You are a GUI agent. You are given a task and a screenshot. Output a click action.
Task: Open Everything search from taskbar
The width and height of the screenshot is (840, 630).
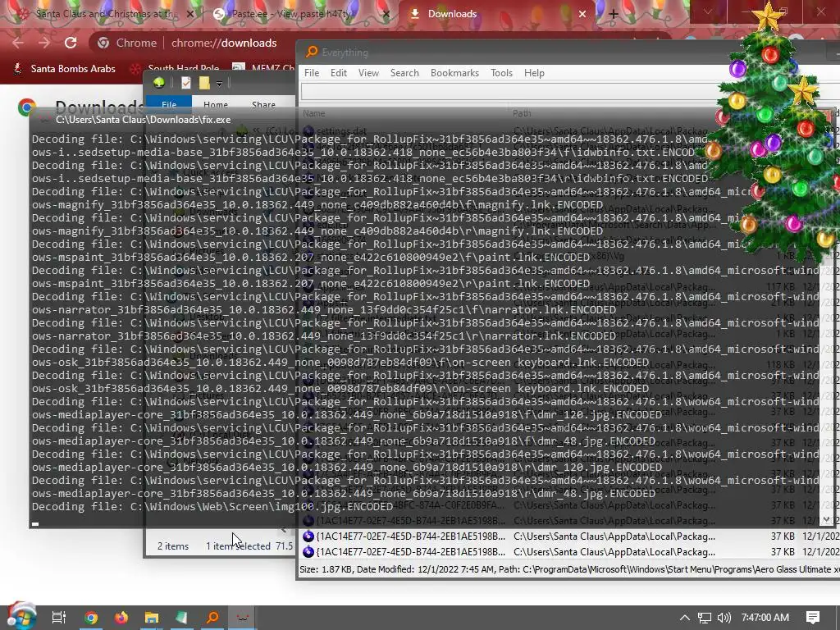click(x=212, y=618)
